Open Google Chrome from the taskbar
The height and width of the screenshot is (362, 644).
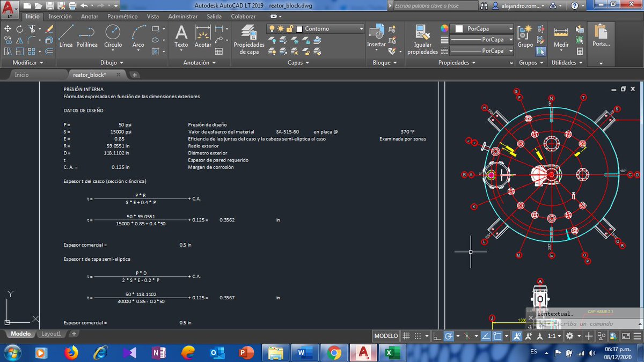(x=334, y=352)
